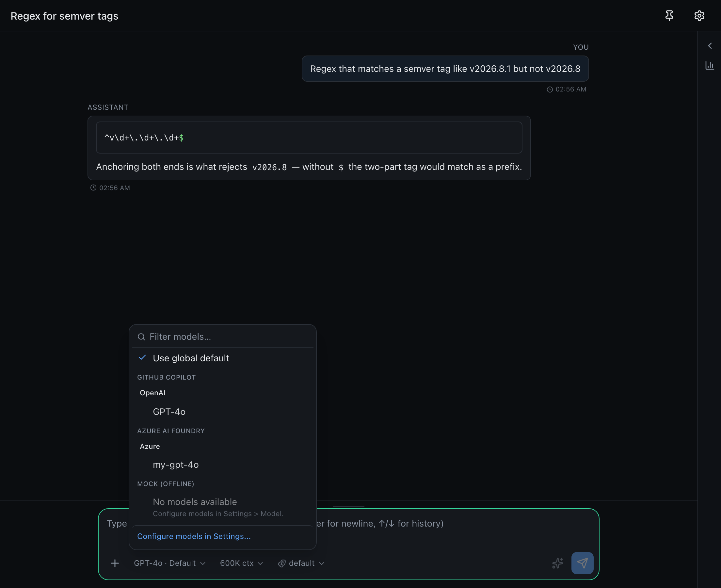Click the user message bubble about semver
Image resolution: width=721 pixels, height=588 pixels.
pyautogui.click(x=445, y=69)
